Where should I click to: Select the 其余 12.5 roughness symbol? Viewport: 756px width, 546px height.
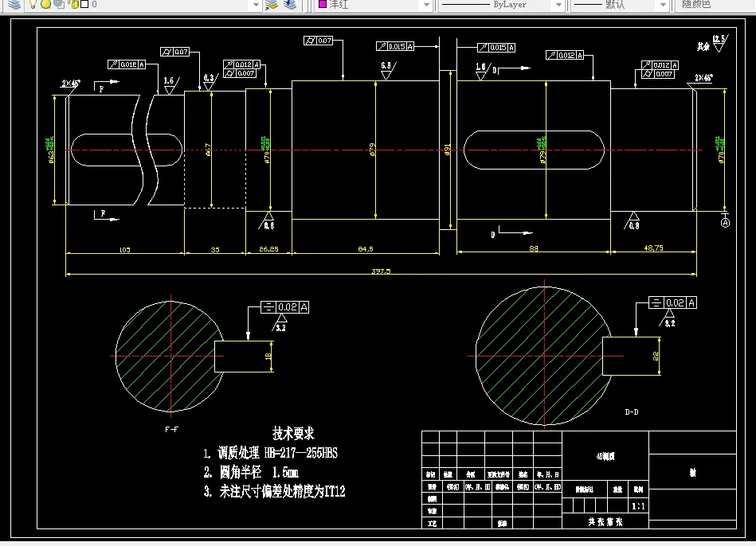click(x=713, y=44)
